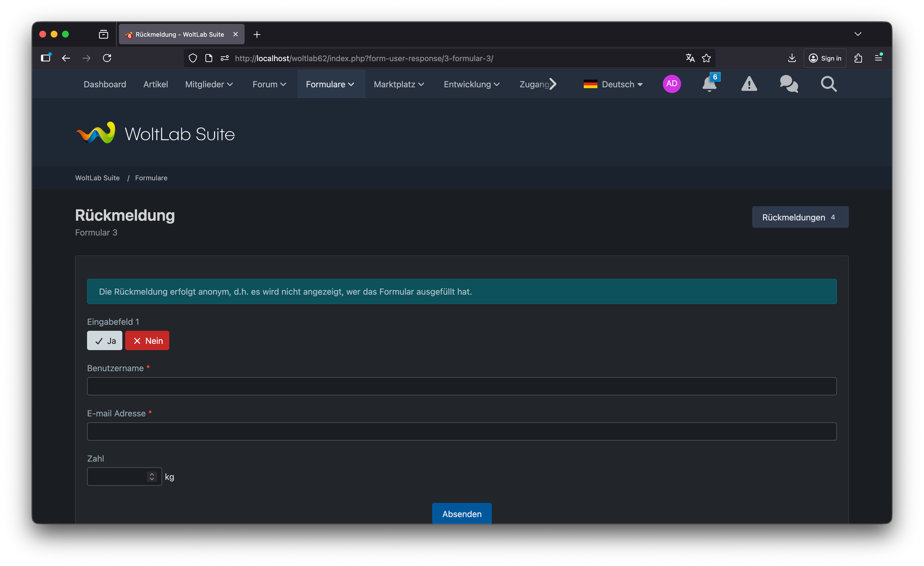Open the Deutsch language dropdown
The width and height of the screenshot is (924, 566).
coord(613,84)
